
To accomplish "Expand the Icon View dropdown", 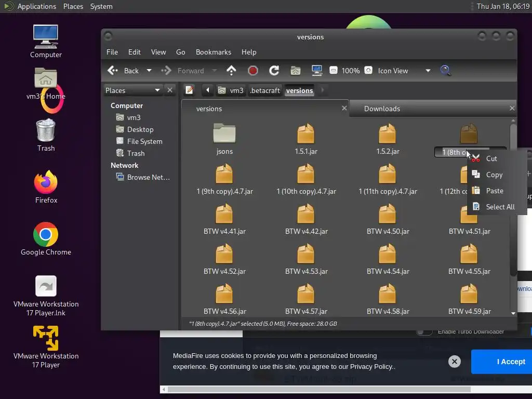I will (428, 71).
